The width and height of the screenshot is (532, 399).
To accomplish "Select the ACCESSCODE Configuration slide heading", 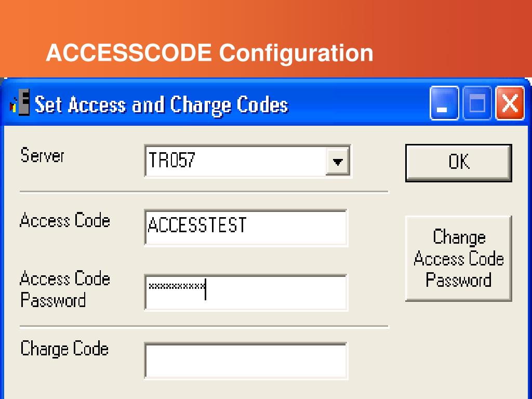I will (x=209, y=53).
